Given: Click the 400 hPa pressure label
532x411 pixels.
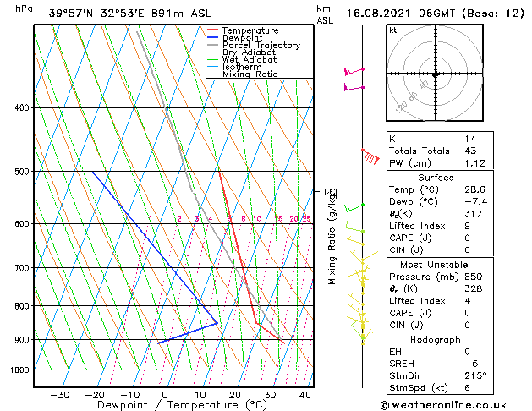Looking at the screenshot, I should (22, 108).
